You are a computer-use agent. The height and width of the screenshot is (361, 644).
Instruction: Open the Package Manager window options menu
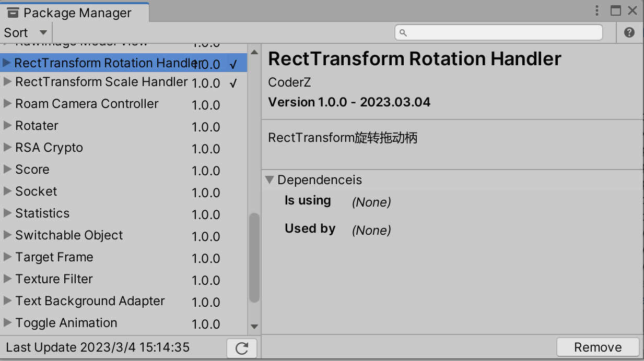point(596,10)
